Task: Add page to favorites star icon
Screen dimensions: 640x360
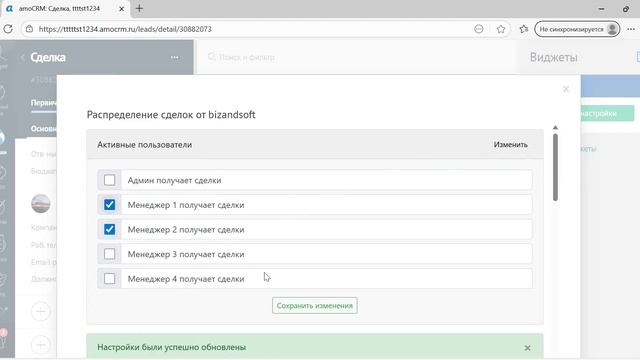Action: pyautogui.click(x=501, y=29)
